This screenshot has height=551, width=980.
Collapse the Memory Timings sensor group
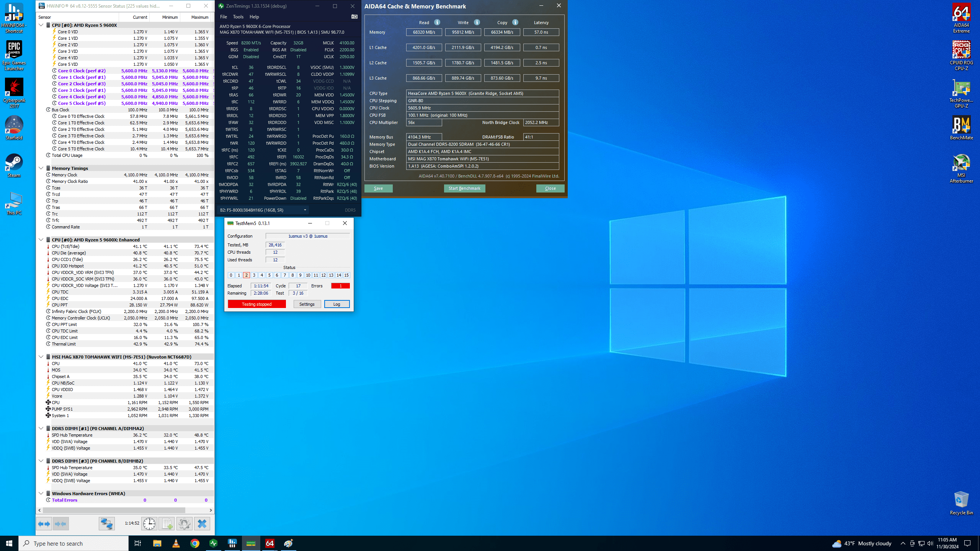click(x=41, y=168)
